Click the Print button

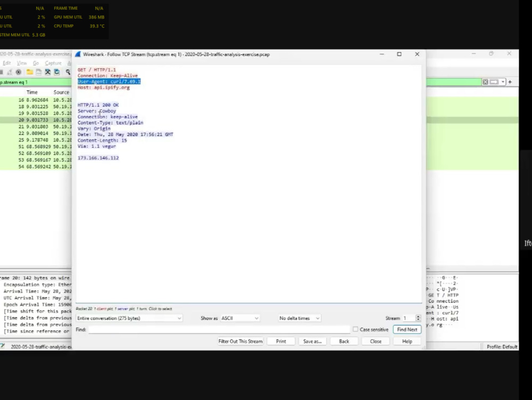[x=281, y=341]
